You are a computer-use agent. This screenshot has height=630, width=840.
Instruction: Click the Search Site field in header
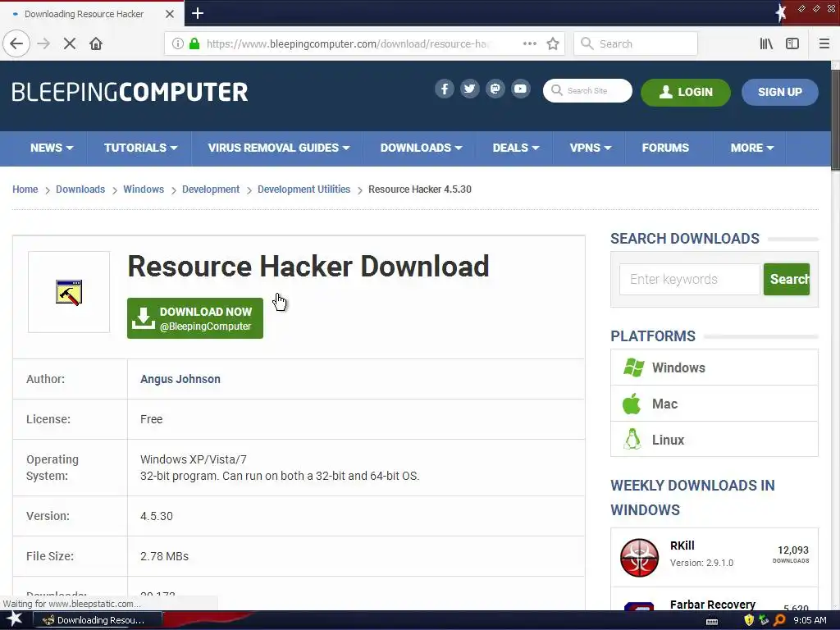(587, 90)
